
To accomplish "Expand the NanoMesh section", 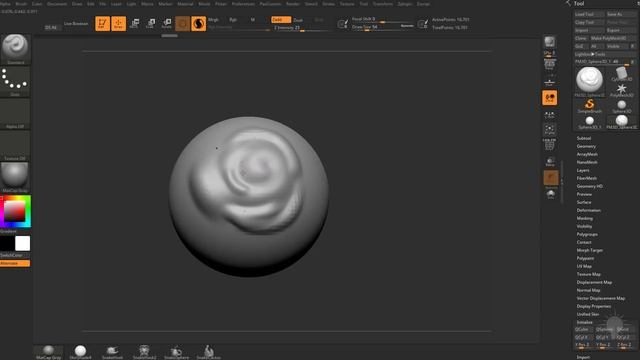I will [587, 162].
